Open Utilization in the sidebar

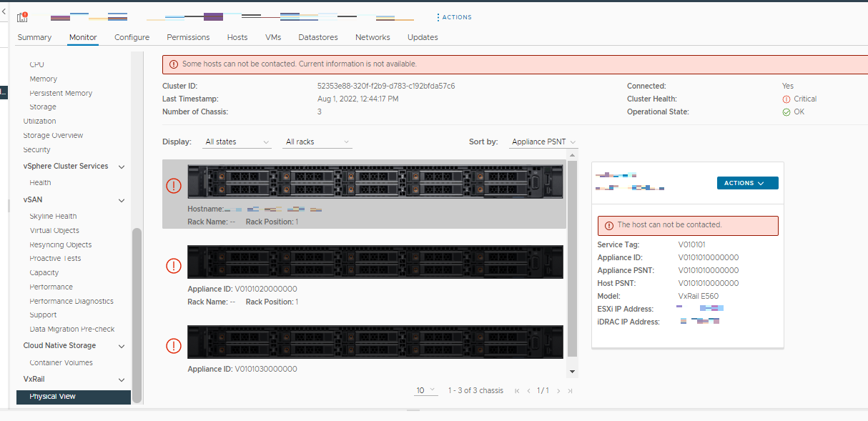(39, 121)
